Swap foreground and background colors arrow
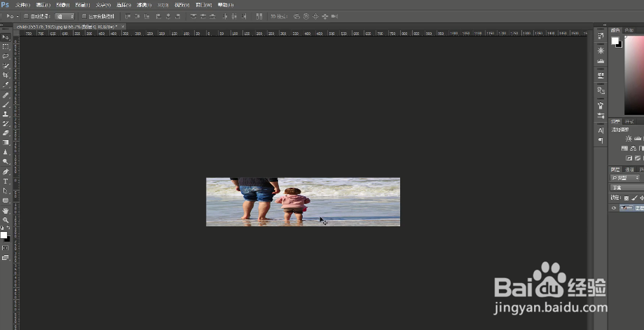The image size is (644, 330). coord(8,228)
